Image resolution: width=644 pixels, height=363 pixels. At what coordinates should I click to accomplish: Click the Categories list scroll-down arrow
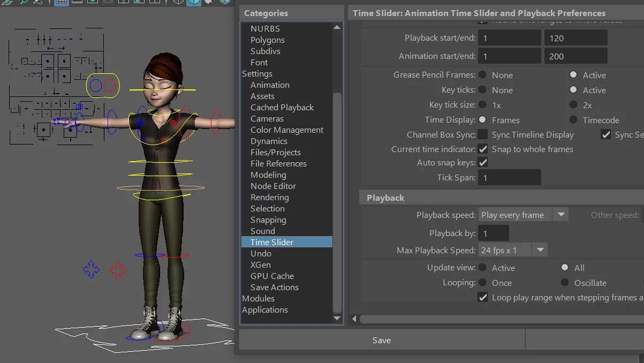(x=337, y=318)
